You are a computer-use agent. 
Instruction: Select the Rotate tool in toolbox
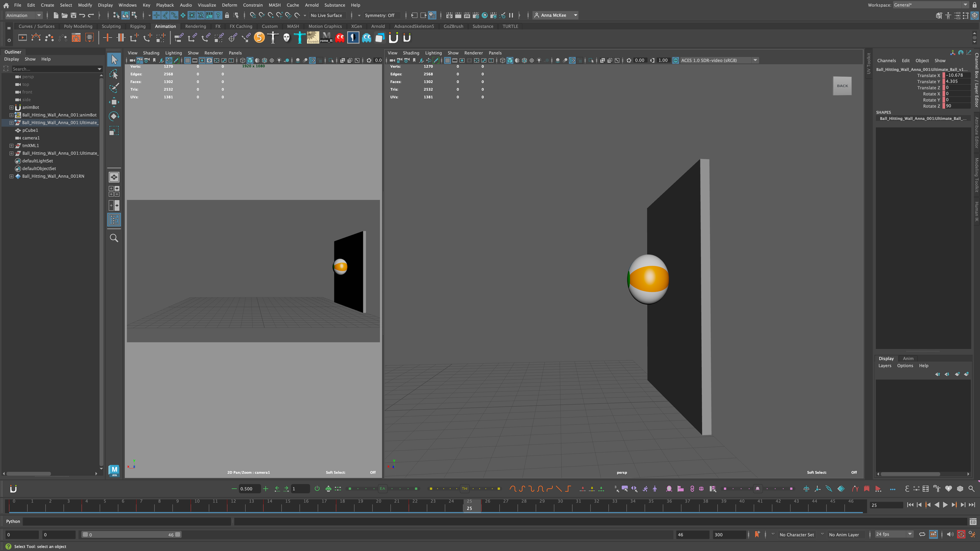[114, 116]
